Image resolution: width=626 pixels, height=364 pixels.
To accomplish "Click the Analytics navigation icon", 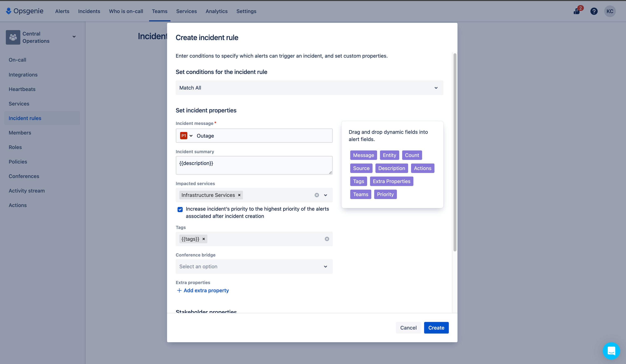I will [x=216, y=11].
